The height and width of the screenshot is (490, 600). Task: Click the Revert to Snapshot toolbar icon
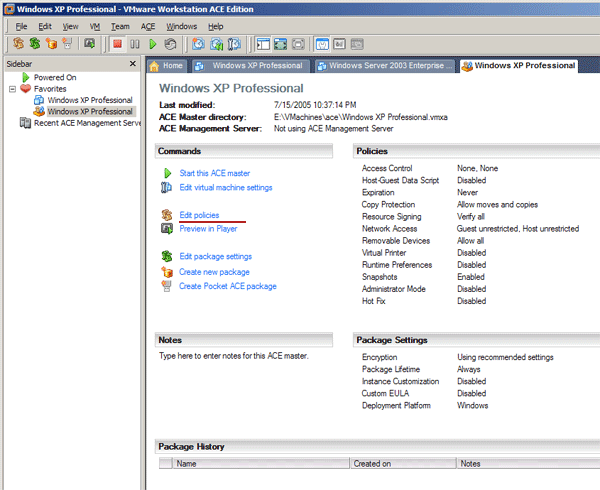(x=216, y=44)
